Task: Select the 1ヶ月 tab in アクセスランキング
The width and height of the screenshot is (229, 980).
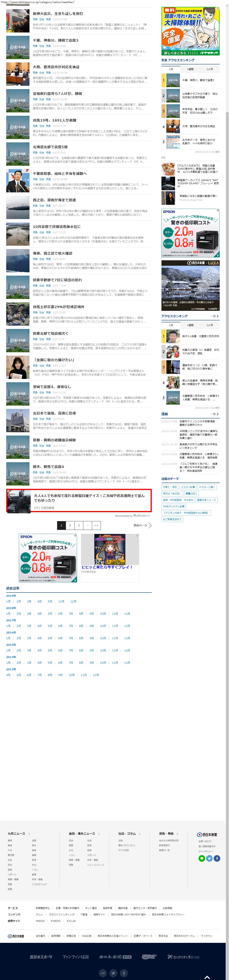Action: point(210,325)
